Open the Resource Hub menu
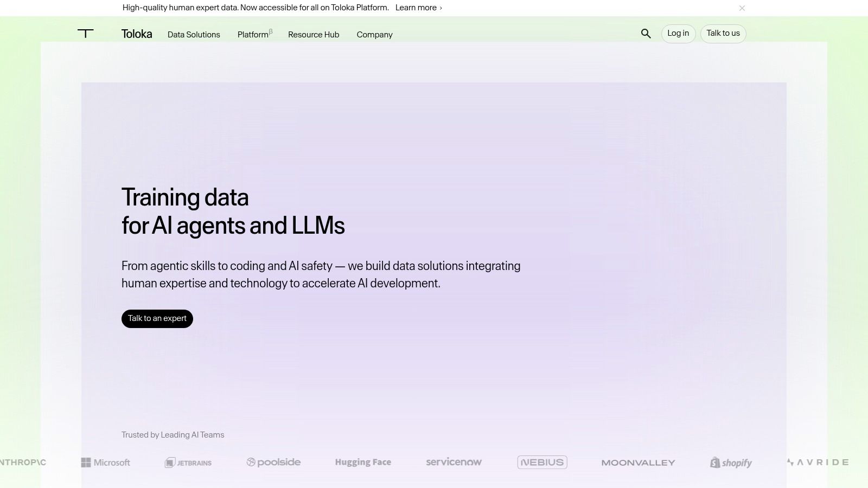The image size is (868, 488). tap(314, 35)
